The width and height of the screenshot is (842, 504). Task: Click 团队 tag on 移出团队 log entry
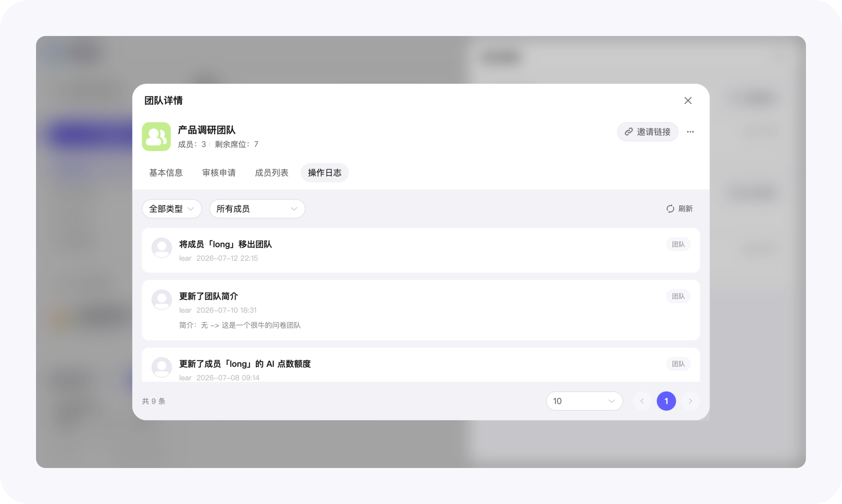point(678,244)
